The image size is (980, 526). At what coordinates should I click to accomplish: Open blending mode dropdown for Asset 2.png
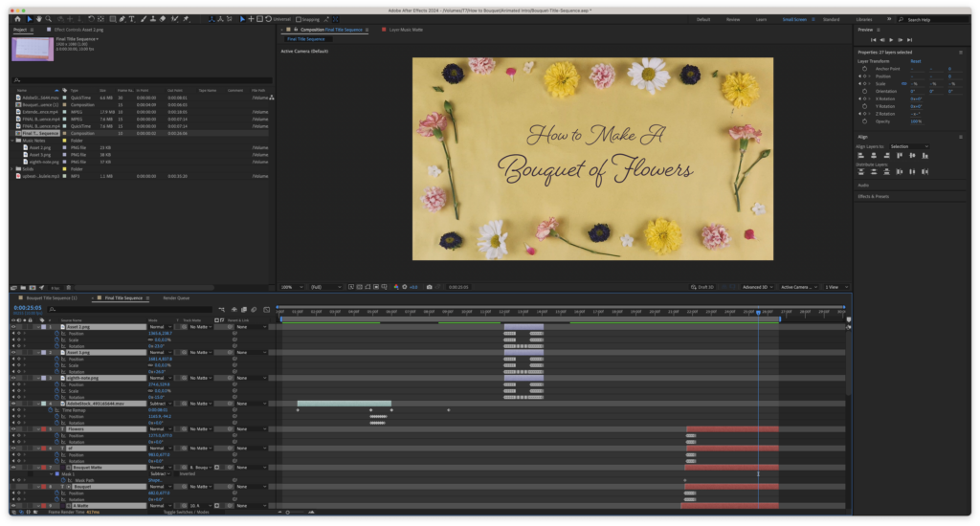pyautogui.click(x=159, y=327)
